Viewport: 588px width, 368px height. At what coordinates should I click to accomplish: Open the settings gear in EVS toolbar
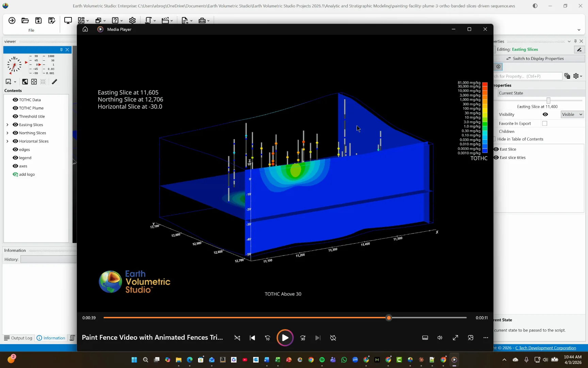tap(132, 20)
